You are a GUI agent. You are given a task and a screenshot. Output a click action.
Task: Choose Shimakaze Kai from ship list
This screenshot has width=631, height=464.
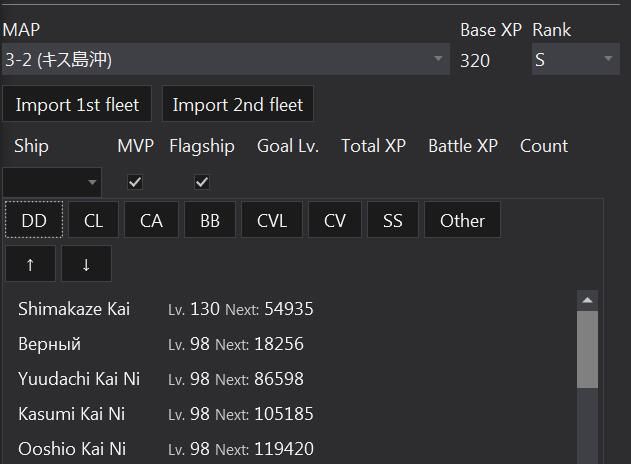pyautogui.click(x=74, y=309)
